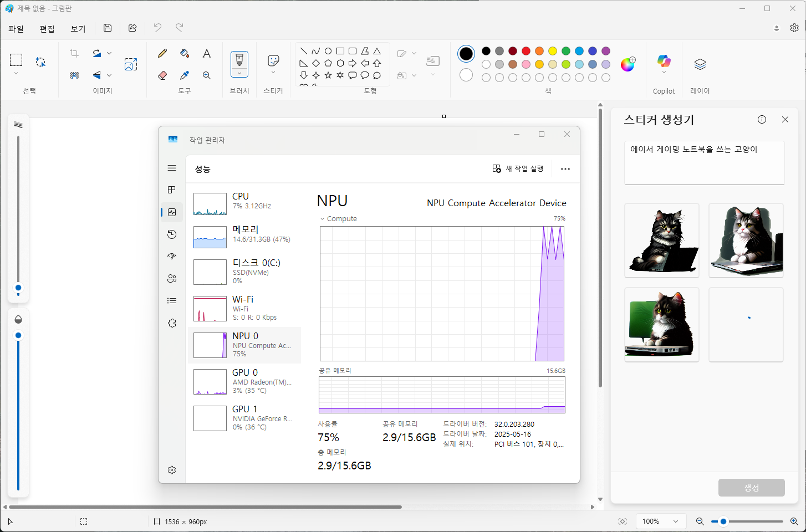The width and height of the screenshot is (806, 532).
Task: Activate the Color picker eyedropper tool
Action: pyautogui.click(x=185, y=75)
